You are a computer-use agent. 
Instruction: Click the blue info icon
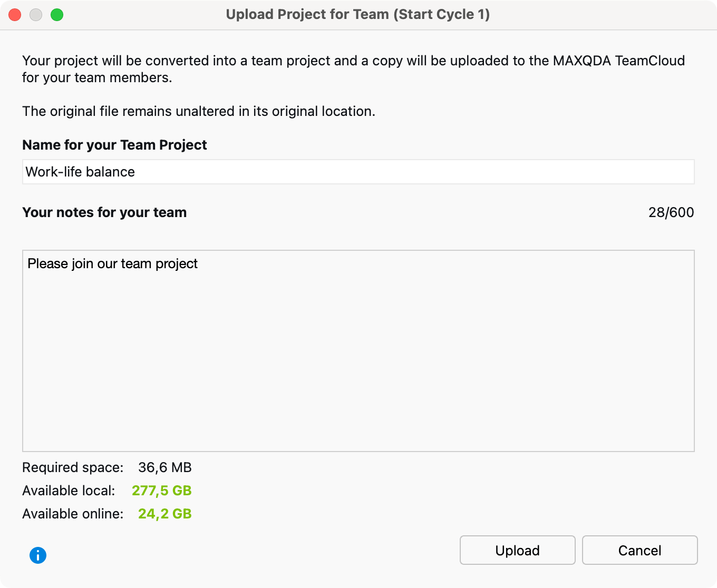(38, 555)
